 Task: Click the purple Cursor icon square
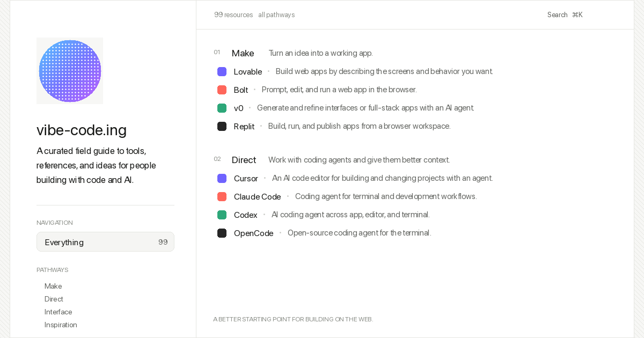pyautogui.click(x=222, y=178)
